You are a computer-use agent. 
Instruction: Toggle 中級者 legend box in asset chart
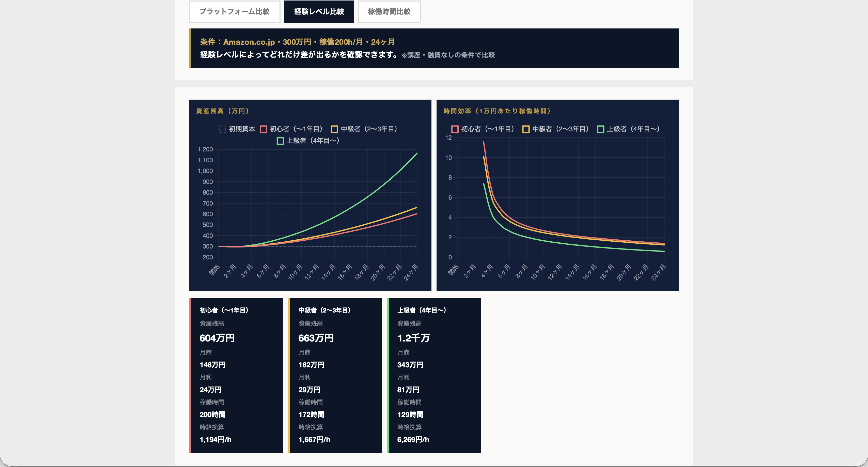(334, 129)
